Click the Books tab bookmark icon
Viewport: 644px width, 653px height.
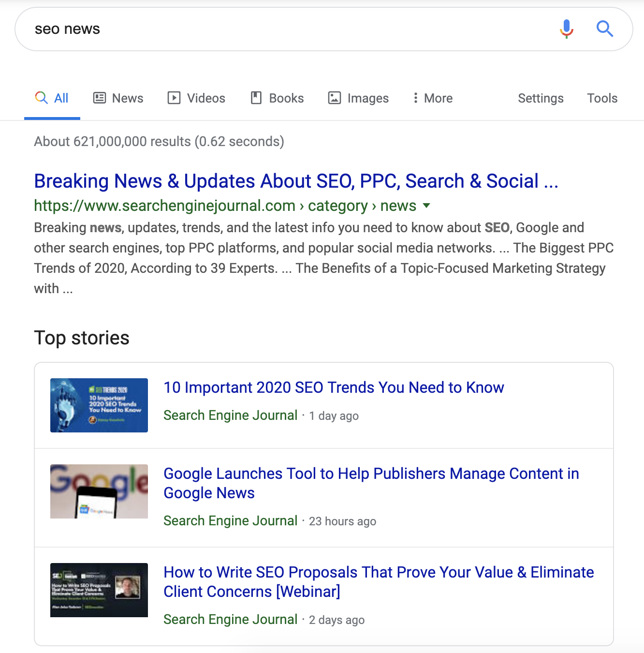[256, 98]
